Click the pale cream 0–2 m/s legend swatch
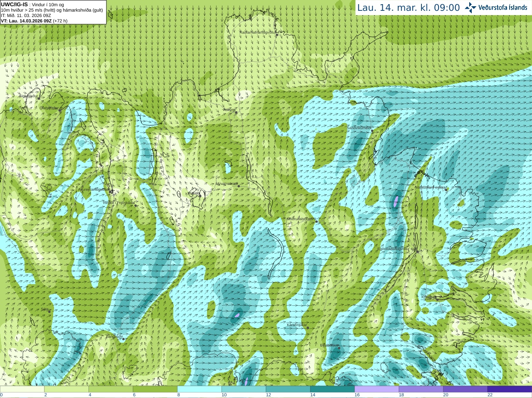The height and width of the screenshot is (398, 532). click(22, 389)
